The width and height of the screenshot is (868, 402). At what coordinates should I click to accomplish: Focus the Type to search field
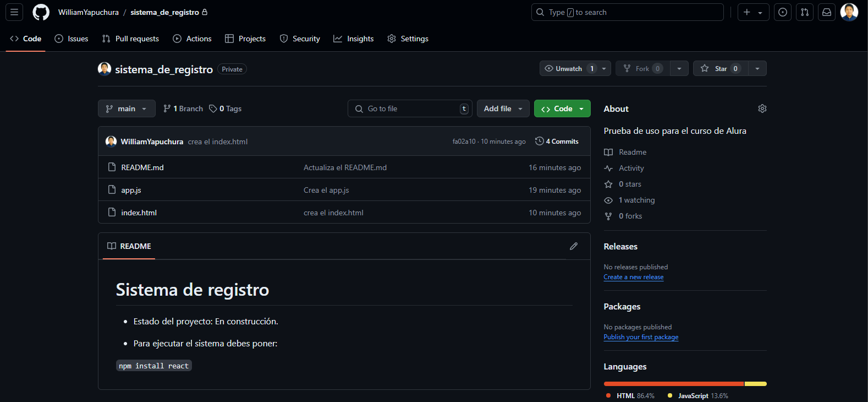[x=627, y=12]
